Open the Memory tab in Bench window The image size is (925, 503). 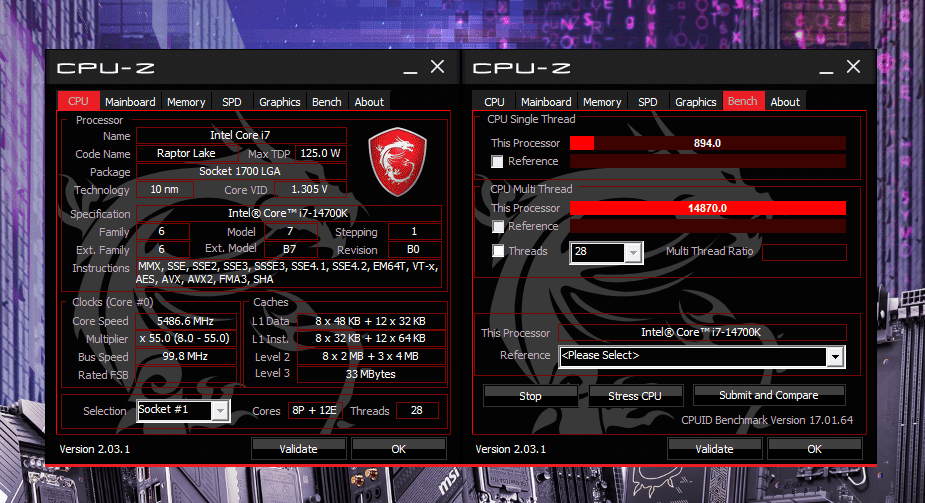(602, 102)
